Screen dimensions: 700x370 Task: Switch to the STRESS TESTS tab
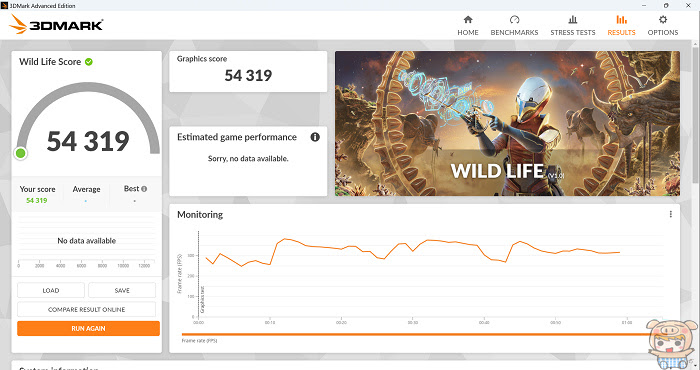[573, 33]
